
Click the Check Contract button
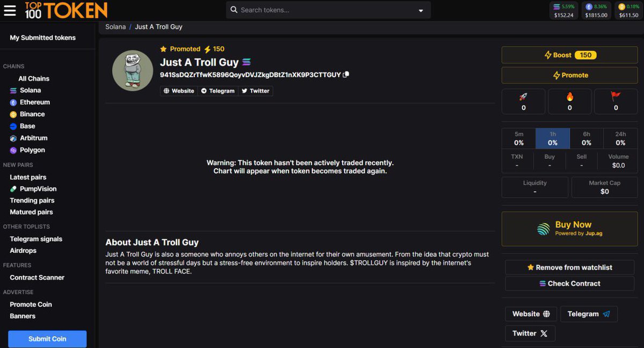coord(570,284)
